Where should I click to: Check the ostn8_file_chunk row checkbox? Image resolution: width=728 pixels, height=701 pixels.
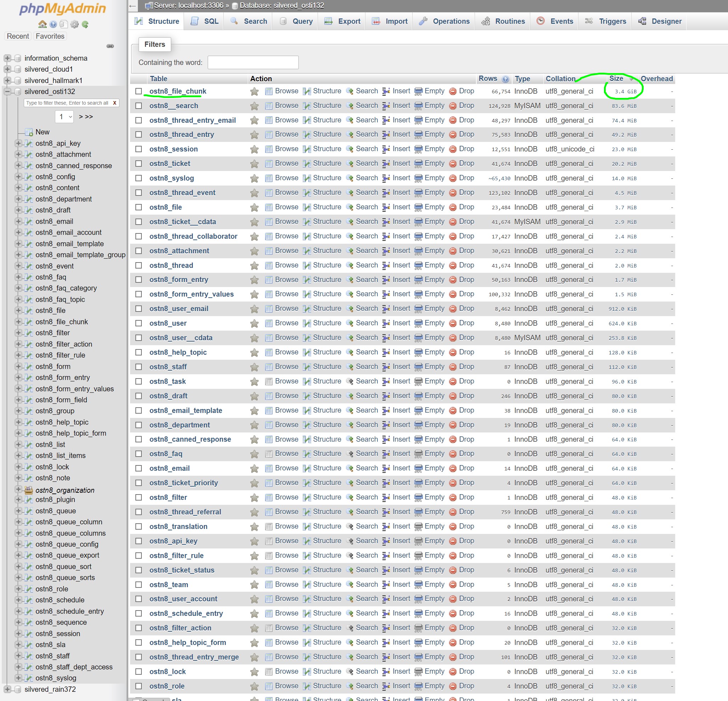pyautogui.click(x=139, y=92)
